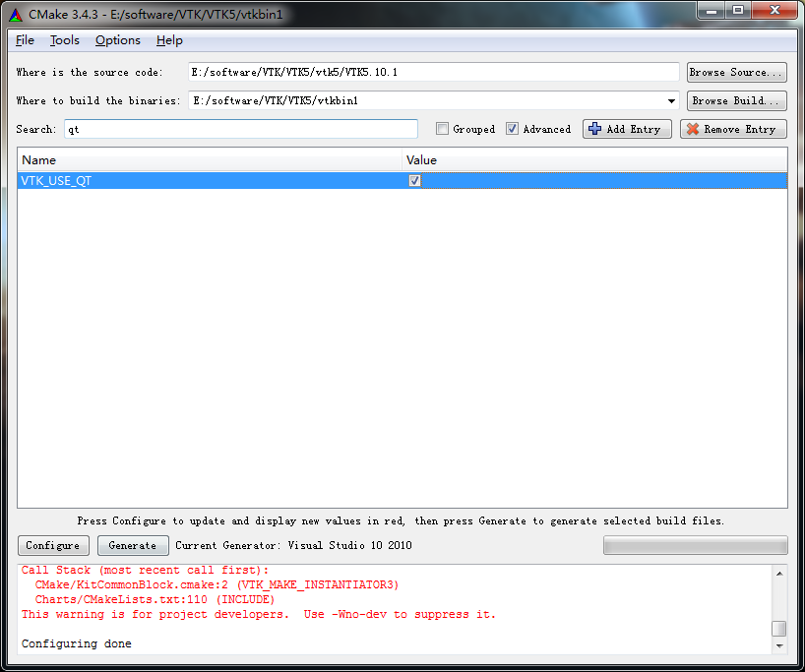Minimize the CMake window

click(712, 10)
